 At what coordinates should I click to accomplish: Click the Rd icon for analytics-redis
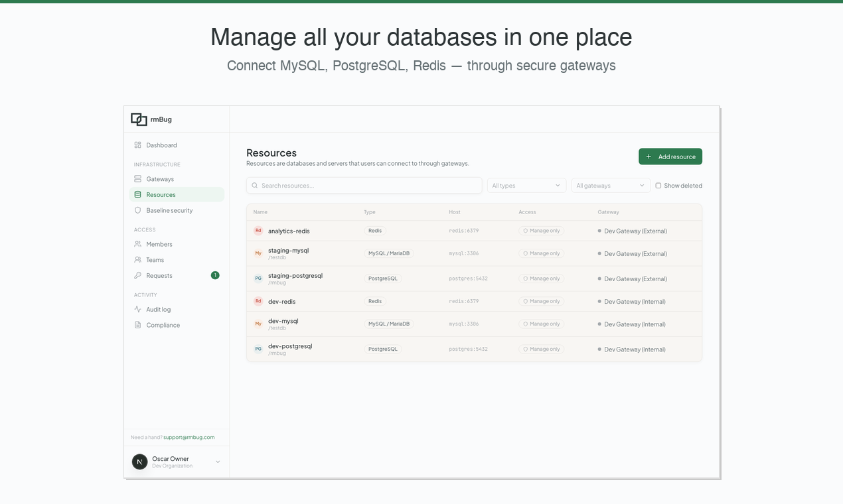(258, 231)
